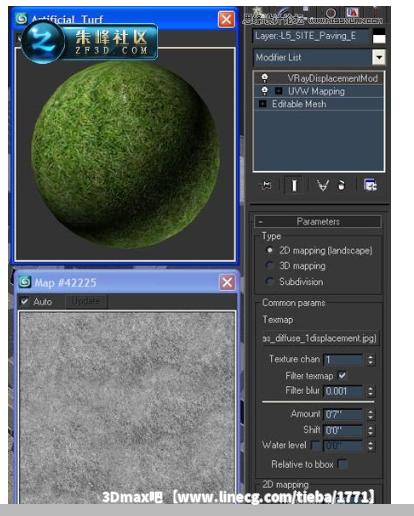Viewport: 414px width, 516px height.
Task: Expand UVW Mapping plus box
Action: [x=278, y=91]
